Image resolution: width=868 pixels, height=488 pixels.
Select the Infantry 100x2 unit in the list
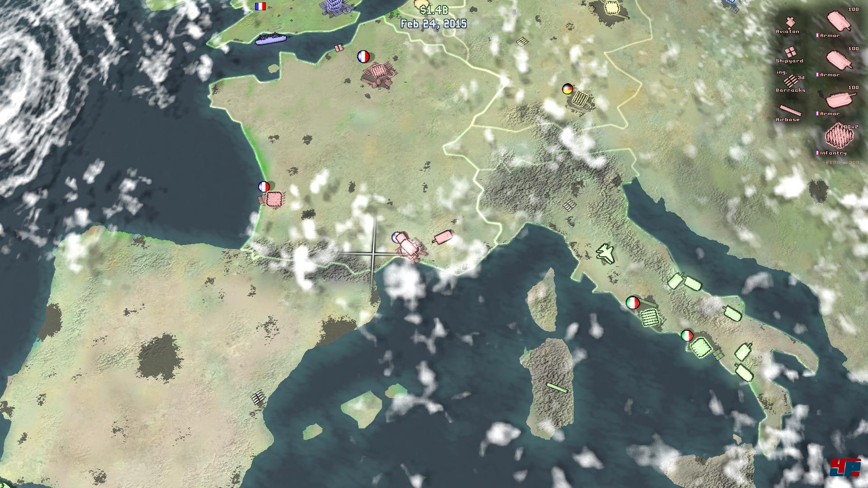[x=839, y=136]
